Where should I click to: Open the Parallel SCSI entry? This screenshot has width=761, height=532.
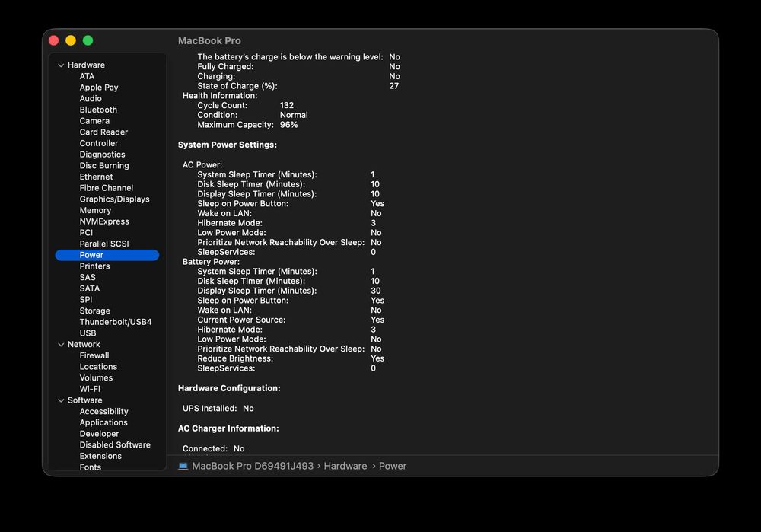tap(104, 244)
